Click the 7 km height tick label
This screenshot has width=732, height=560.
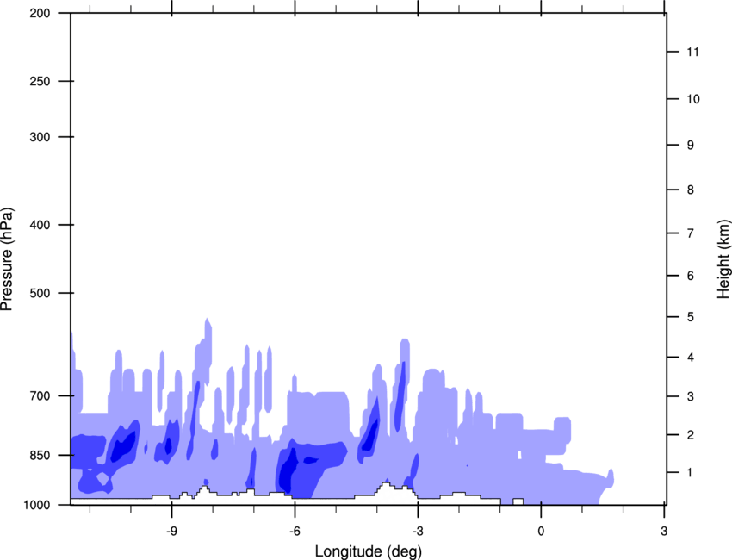tap(691, 233)
